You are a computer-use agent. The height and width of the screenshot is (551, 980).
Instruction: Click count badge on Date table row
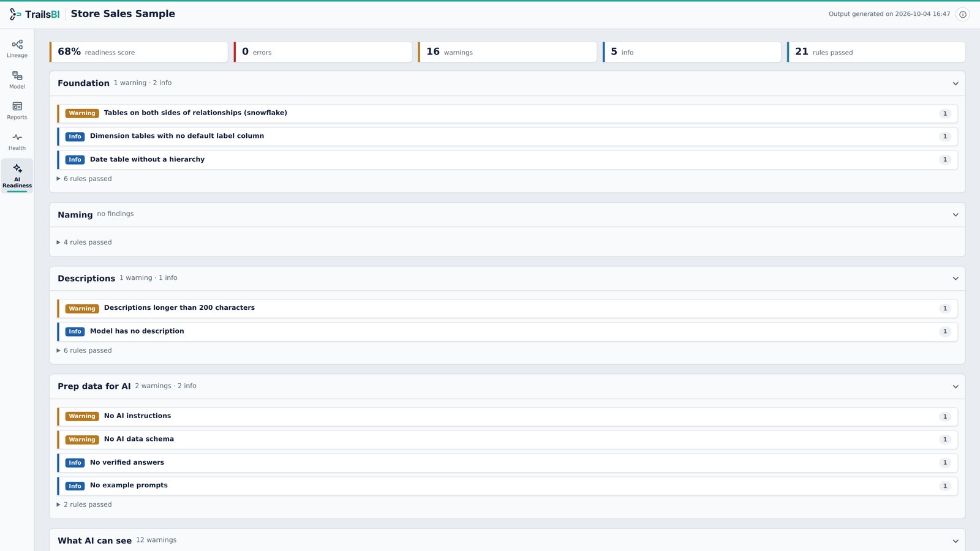click(x=945, y=160)
